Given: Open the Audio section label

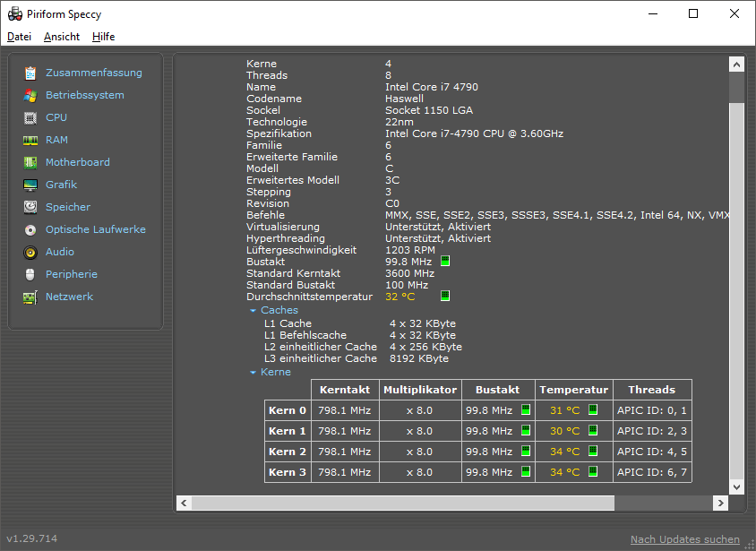Looking at the screenshot, I should [60, 252].
